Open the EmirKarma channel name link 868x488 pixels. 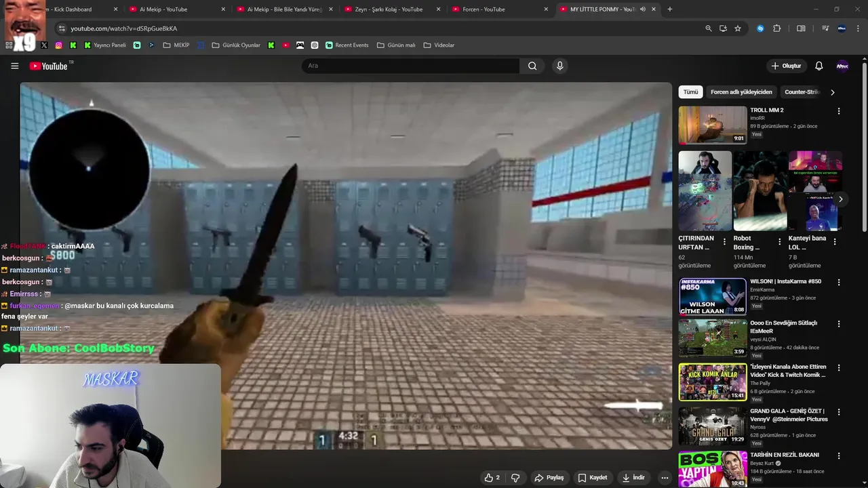[x=762, y=289]
